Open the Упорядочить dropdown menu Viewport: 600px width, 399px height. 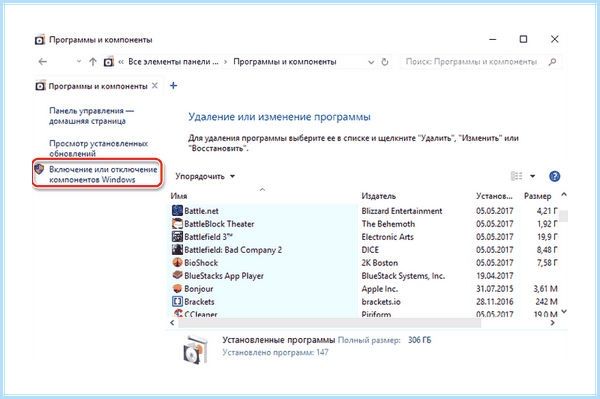click(x=205, y=176)
